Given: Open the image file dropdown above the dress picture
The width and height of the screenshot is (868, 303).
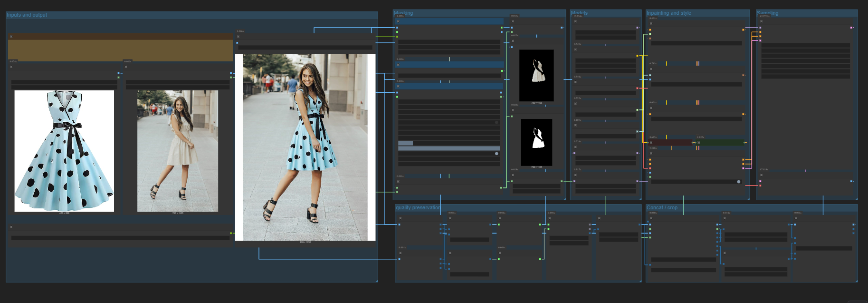Looking at the screenshot, I should click(64, 82).
